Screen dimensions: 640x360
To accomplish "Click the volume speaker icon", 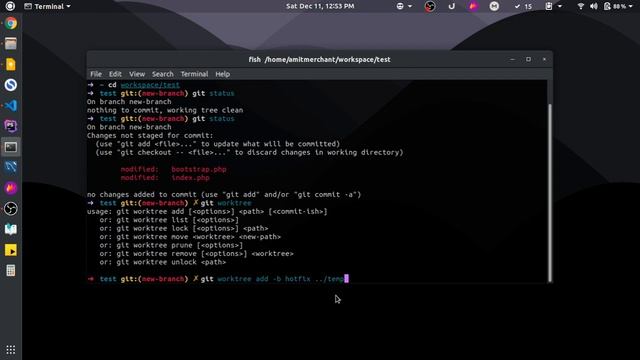I will click(x=594, y=6).
